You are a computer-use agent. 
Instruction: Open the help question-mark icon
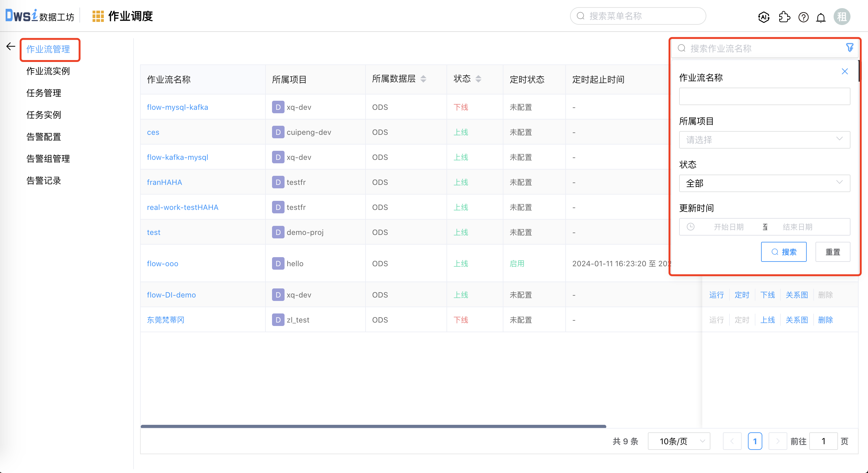coord(803,17)
